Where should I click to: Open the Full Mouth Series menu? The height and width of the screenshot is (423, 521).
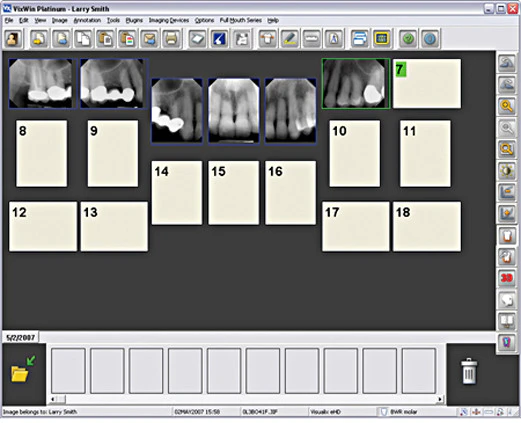(240, 20)
